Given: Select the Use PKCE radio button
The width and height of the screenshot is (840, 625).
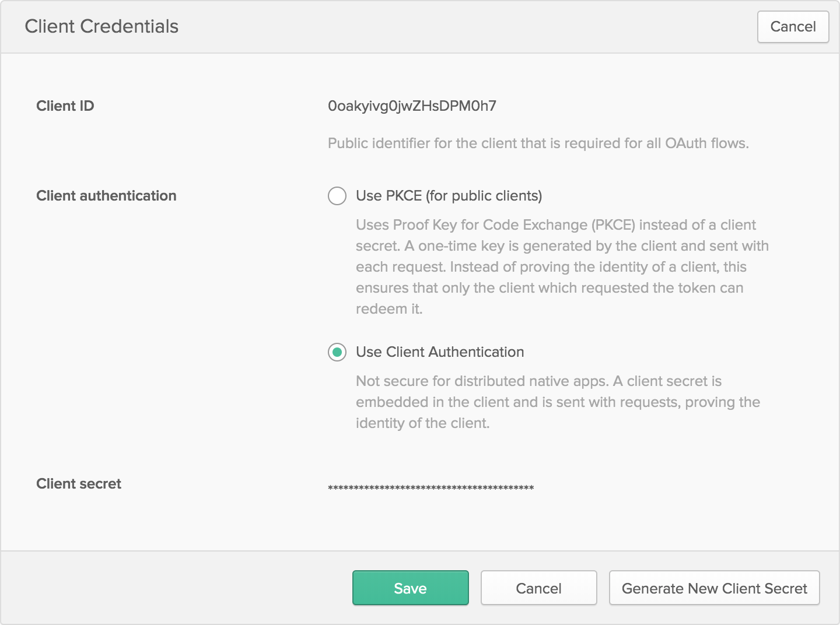Looking at the screenshot, I should (337, 196).
